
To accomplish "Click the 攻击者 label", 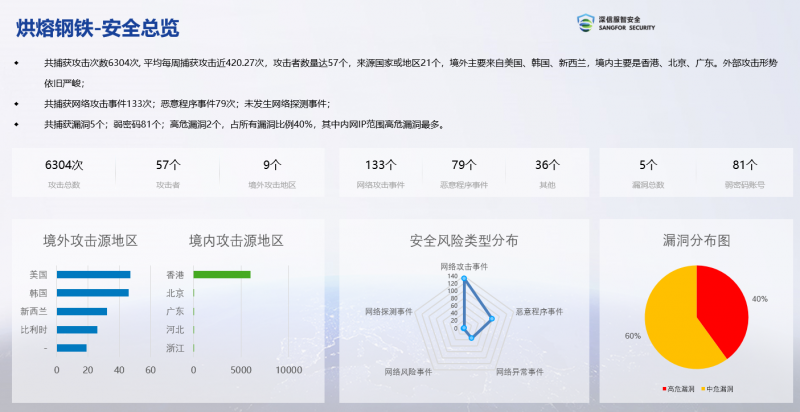I will (x=168, y=185).
